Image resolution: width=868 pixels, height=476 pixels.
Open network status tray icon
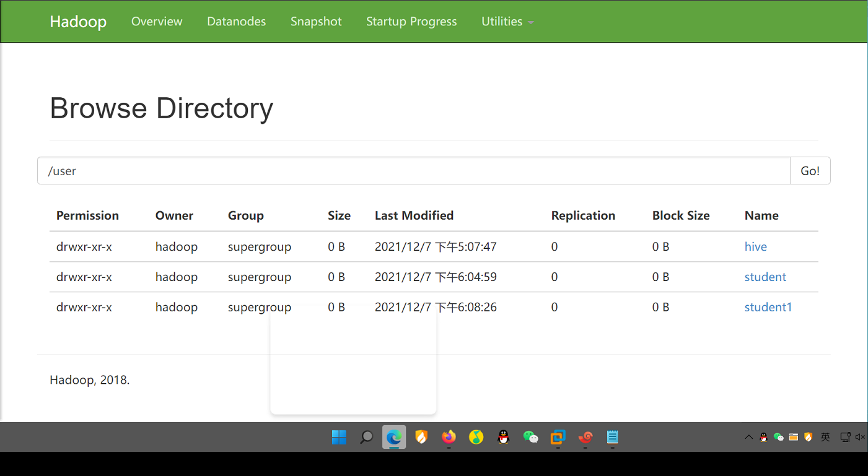click(845, 437)
